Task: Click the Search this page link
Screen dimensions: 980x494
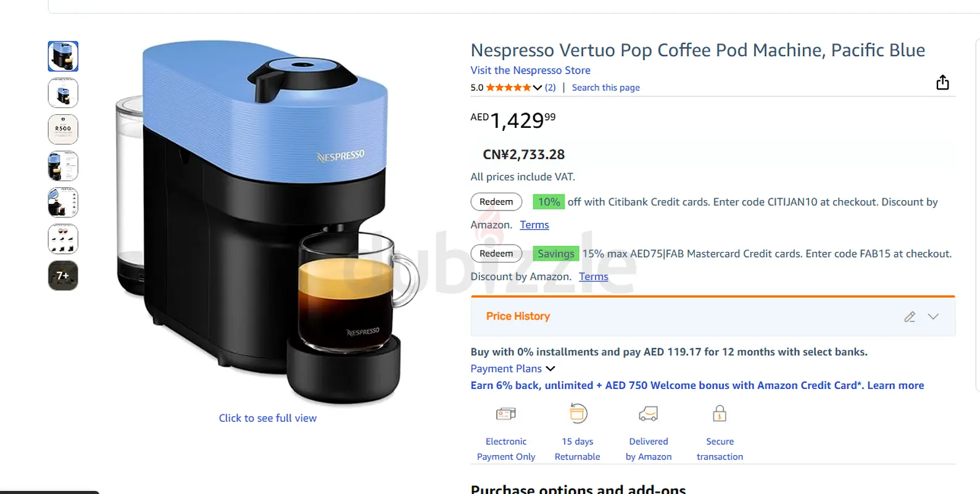Action: tap(605, 88)
